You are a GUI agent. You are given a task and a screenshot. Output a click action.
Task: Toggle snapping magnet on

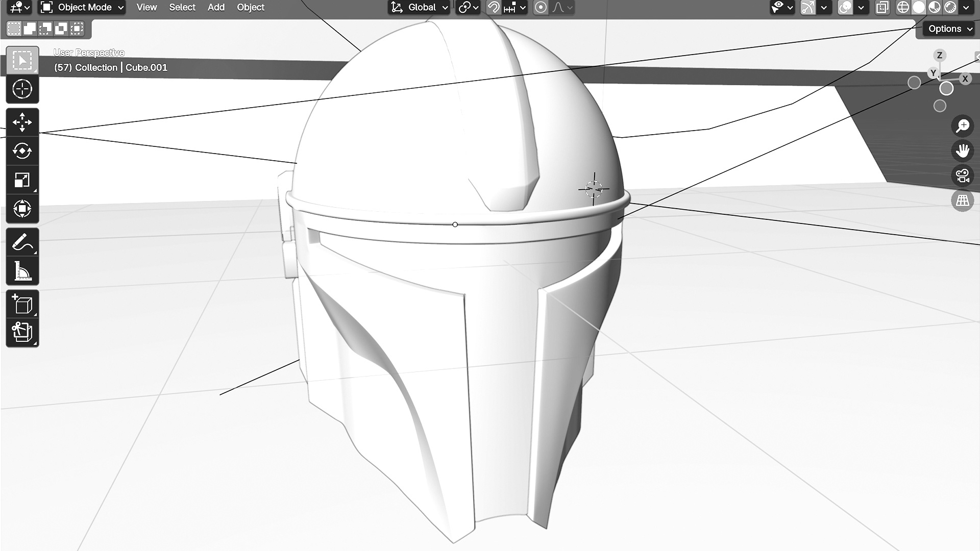click(493, 8)
